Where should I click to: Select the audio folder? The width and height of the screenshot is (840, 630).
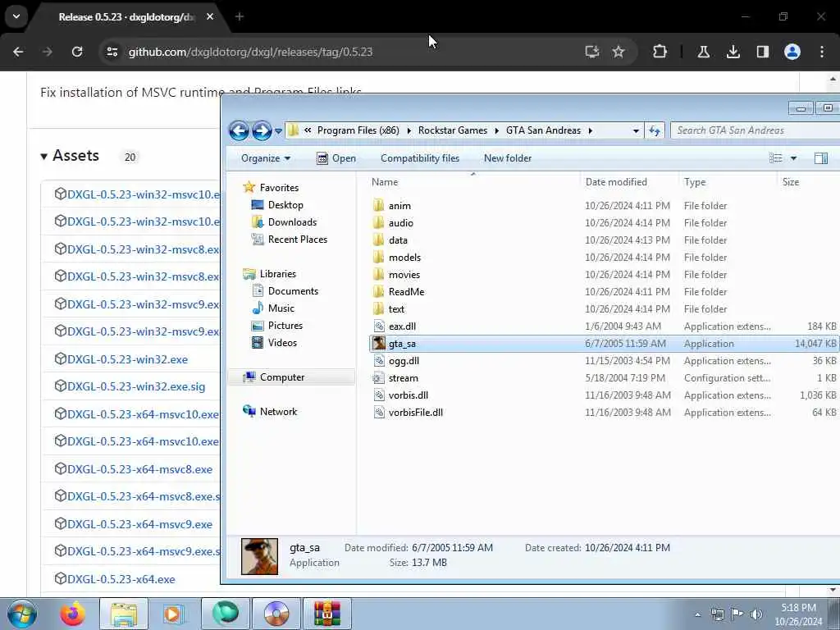coord(400,223)
